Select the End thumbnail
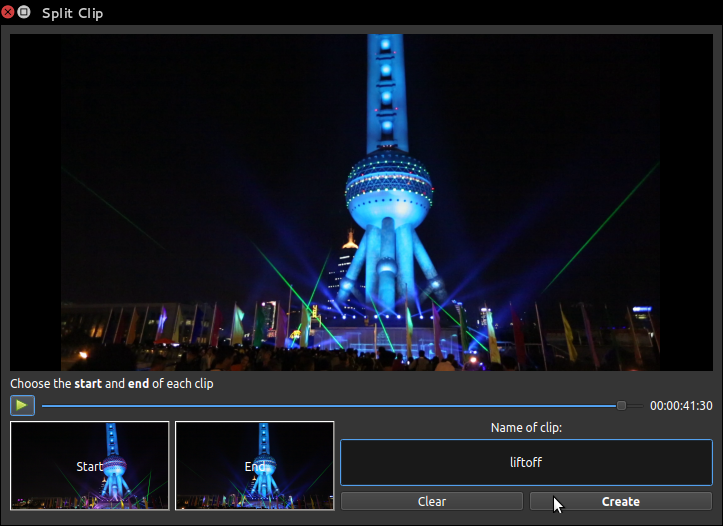723x526 pixels. click(x=255, y=466)
